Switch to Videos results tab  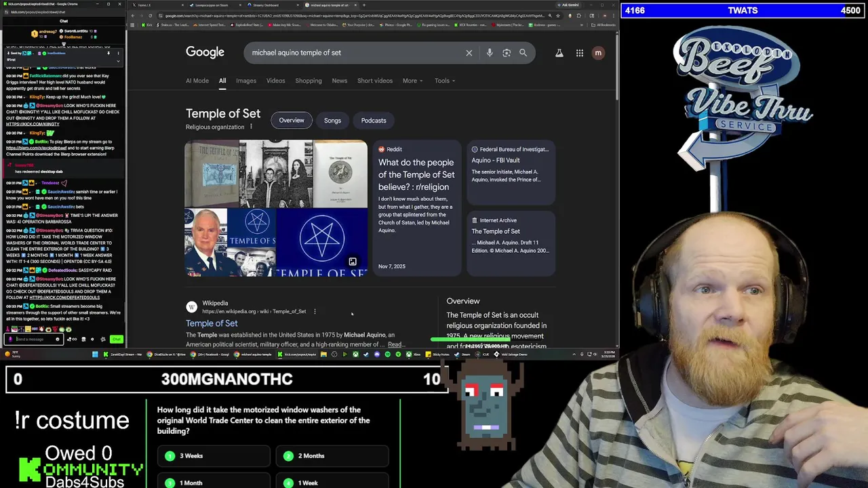(x=275, y=81)
